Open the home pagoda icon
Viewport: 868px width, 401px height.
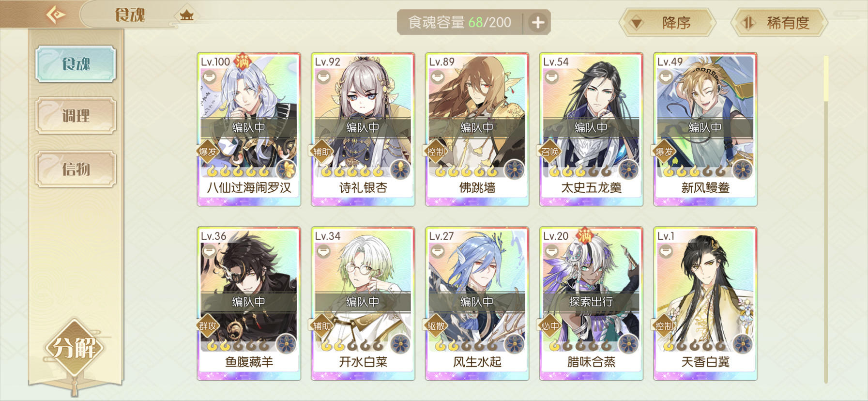186,15
